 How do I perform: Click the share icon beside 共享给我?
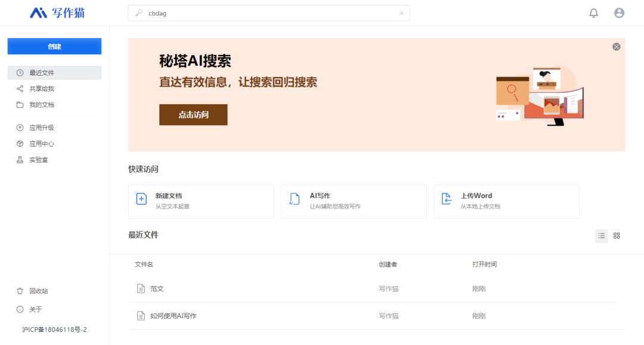[x=20, y=89]
